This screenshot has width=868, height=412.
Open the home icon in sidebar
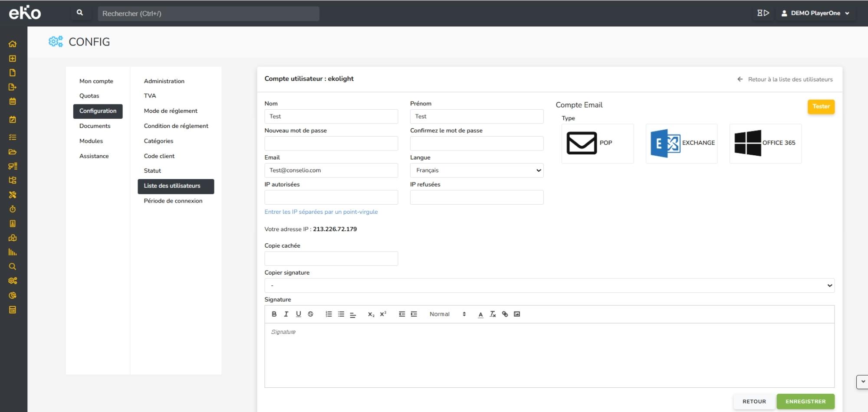tap(13, 44)
